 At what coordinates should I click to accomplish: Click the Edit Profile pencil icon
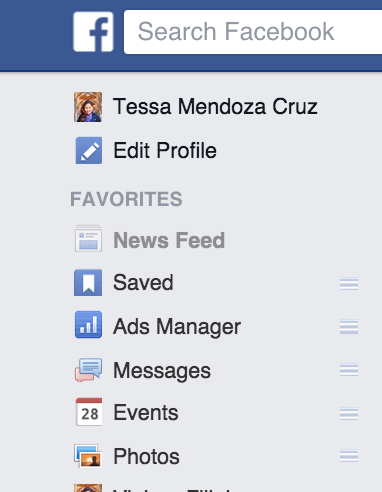point(89,150)
